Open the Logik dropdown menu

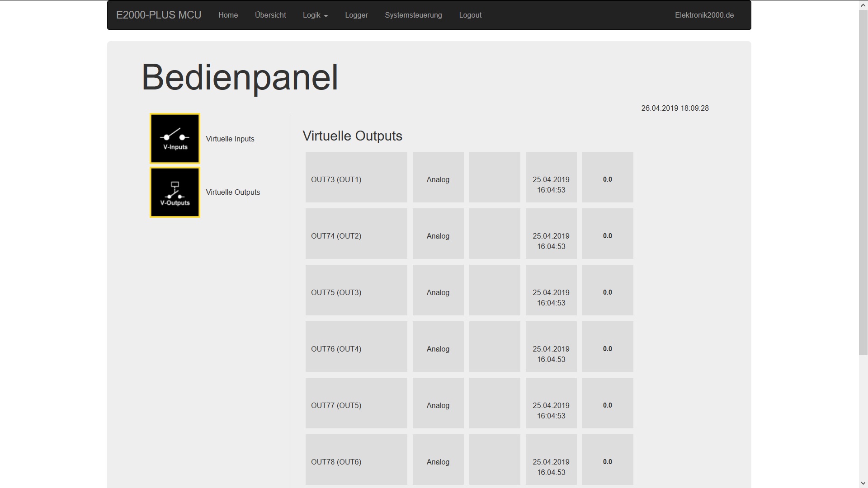315,15
